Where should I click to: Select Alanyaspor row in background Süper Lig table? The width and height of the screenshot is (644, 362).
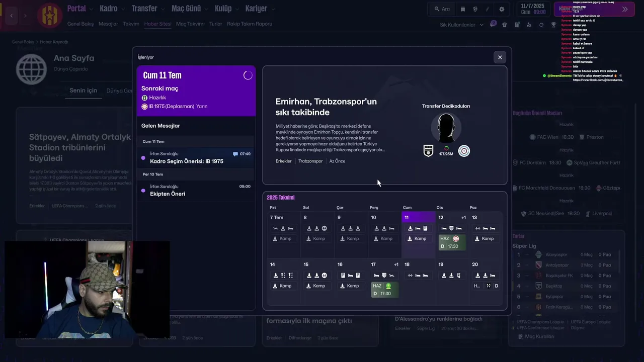click(566, 254)
